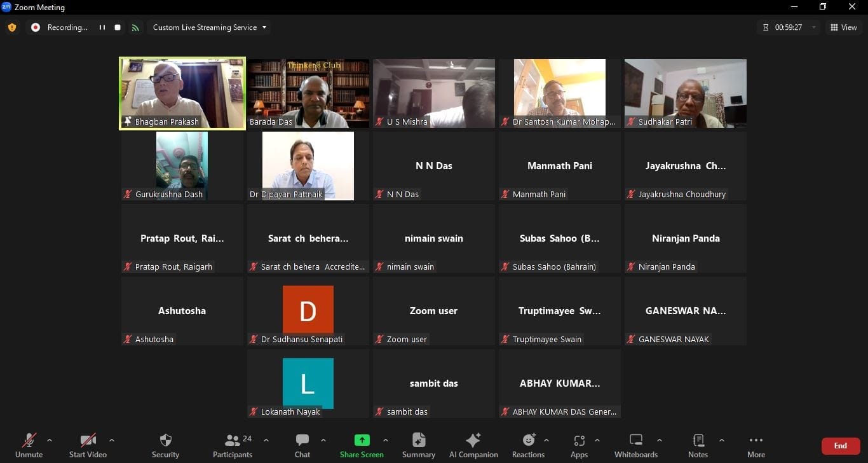
Task: Unmute the microphone
Action: click(29, 445)
